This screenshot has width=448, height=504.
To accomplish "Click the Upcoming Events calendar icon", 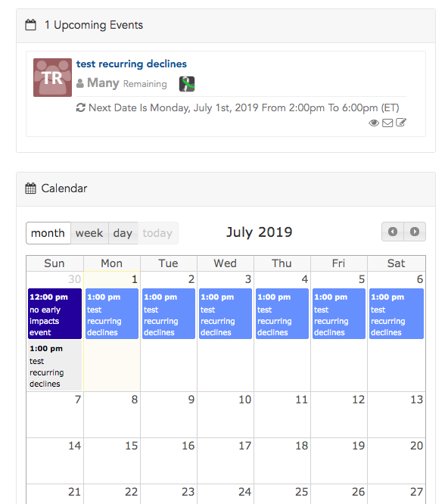I will click(x=30, y=25).
